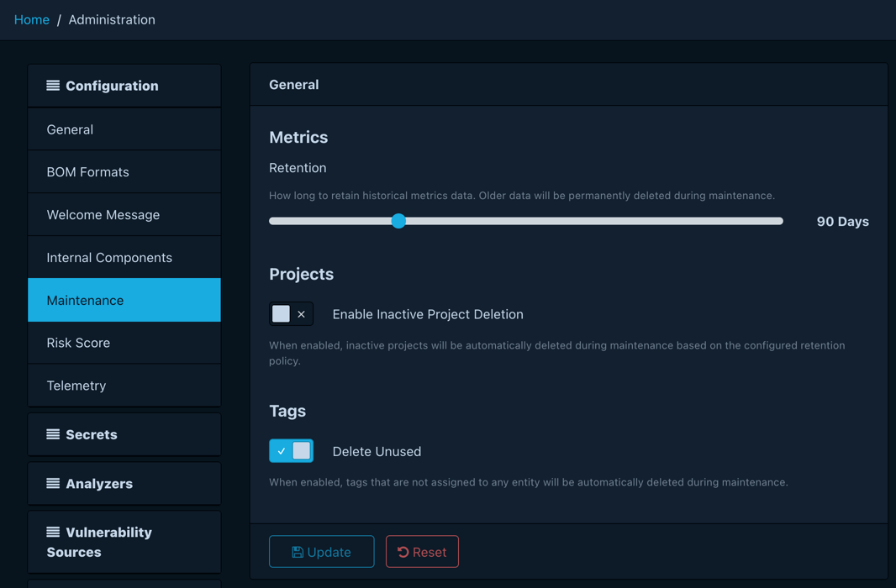Click the Update button
This screenshot has width=896, height=588.
click(321, 551)
